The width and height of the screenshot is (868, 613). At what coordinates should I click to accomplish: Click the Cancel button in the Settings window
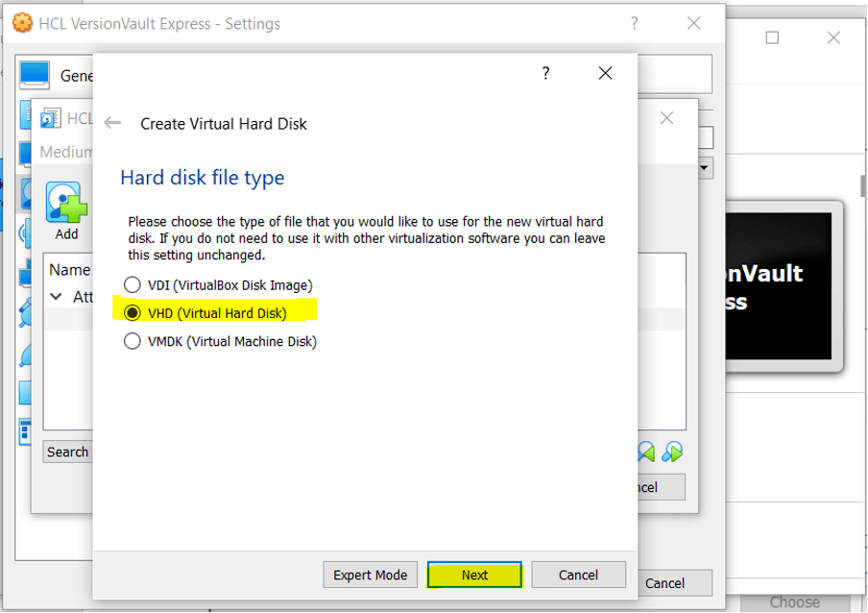664,583
